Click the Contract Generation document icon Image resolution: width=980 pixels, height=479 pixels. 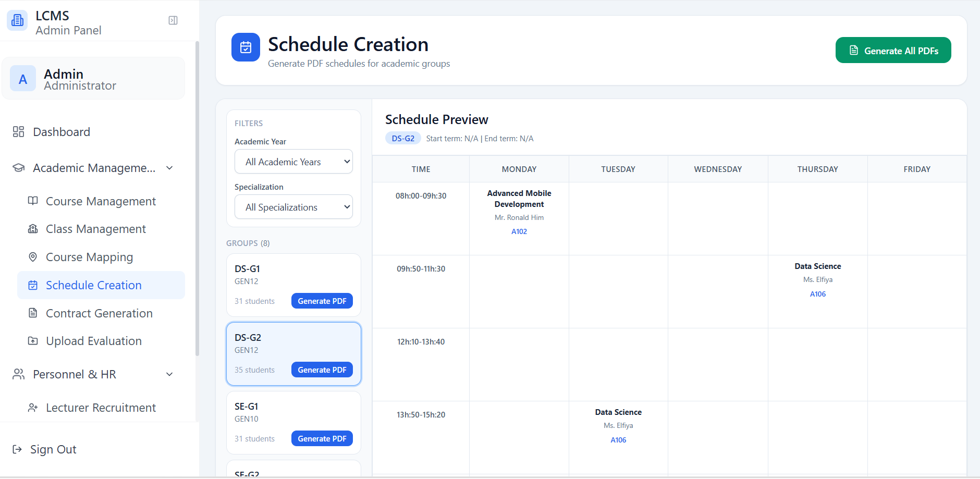click(x=33, y=313)
